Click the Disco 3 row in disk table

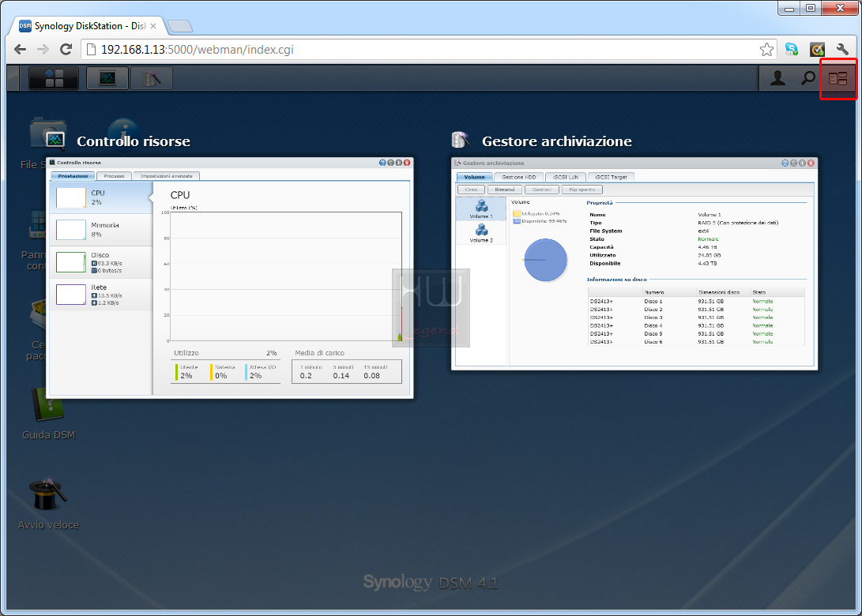pyautogui.click(x=696, y=317)
